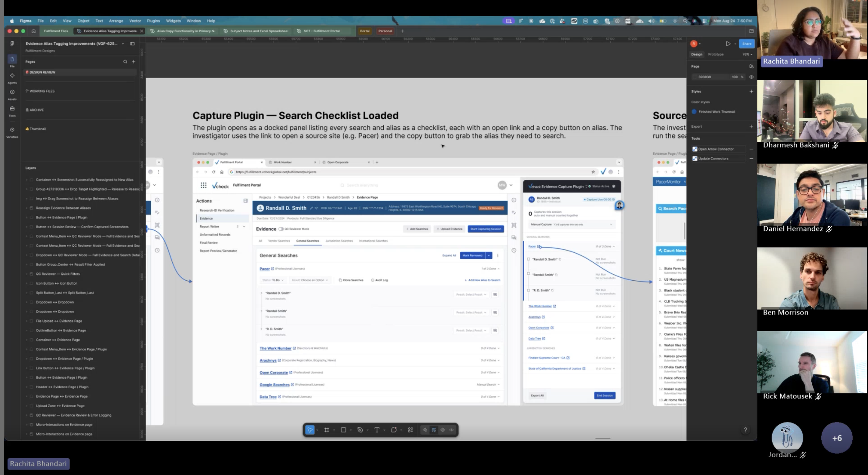The image size is (868, 475).
Task: Open the Status: To Do dropdown in mockup
Action: point(273,280)
